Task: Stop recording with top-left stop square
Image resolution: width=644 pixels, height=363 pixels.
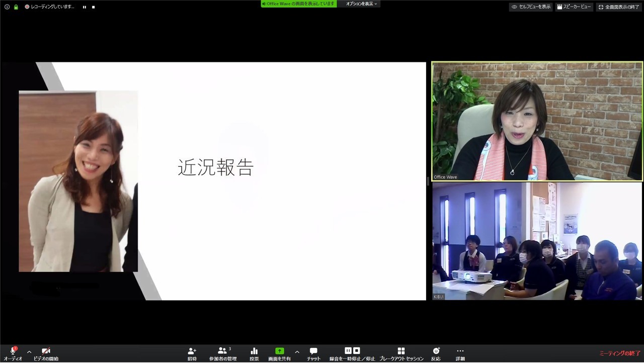Action: [x=93, y=7]
